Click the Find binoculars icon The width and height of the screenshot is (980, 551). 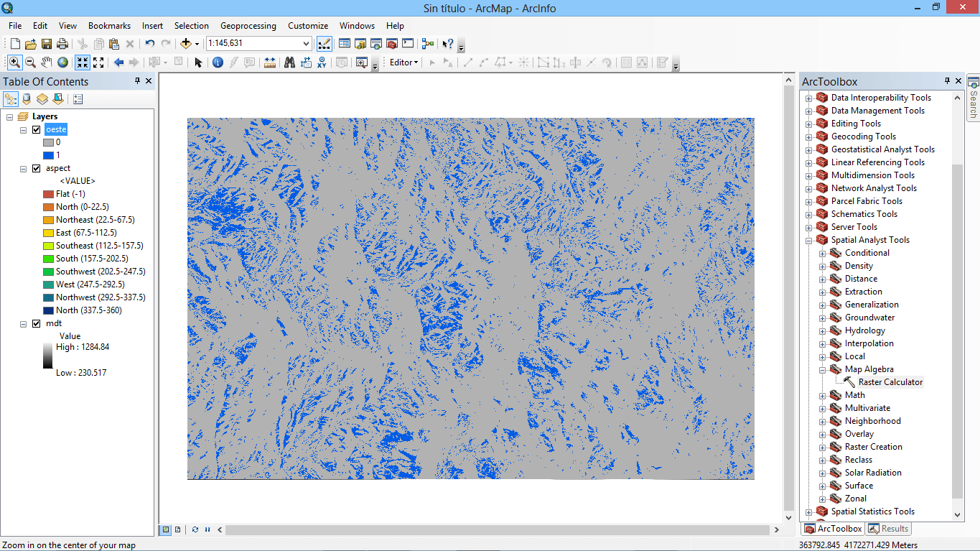point(289,62)
